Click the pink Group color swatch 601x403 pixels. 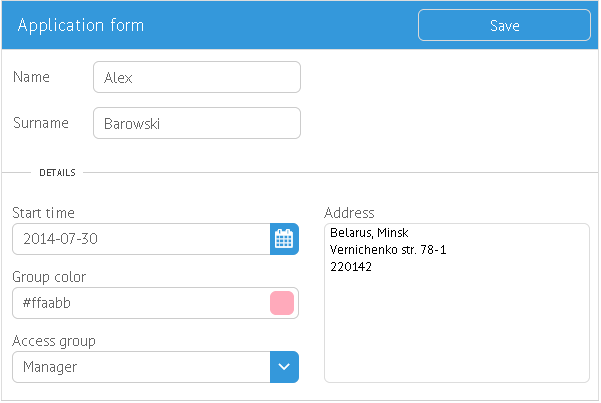click(282, 303)
